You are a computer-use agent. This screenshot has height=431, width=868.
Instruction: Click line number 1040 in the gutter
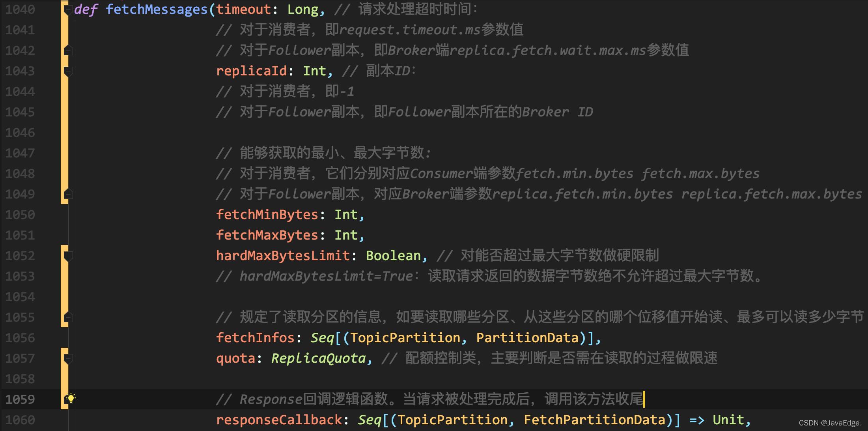pos(20,9)
